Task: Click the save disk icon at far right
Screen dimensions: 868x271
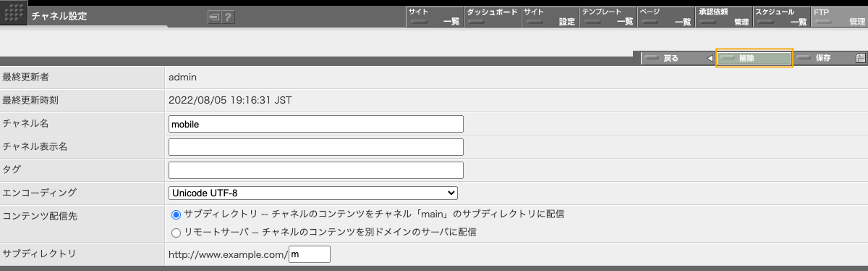Action: pyautogui.click(x=861, y=58)
